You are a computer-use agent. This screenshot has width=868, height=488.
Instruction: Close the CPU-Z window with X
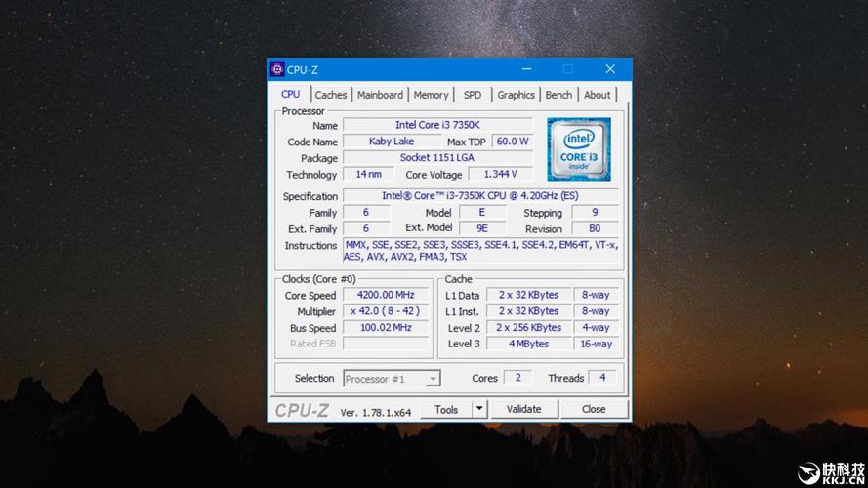click(609, 69)
